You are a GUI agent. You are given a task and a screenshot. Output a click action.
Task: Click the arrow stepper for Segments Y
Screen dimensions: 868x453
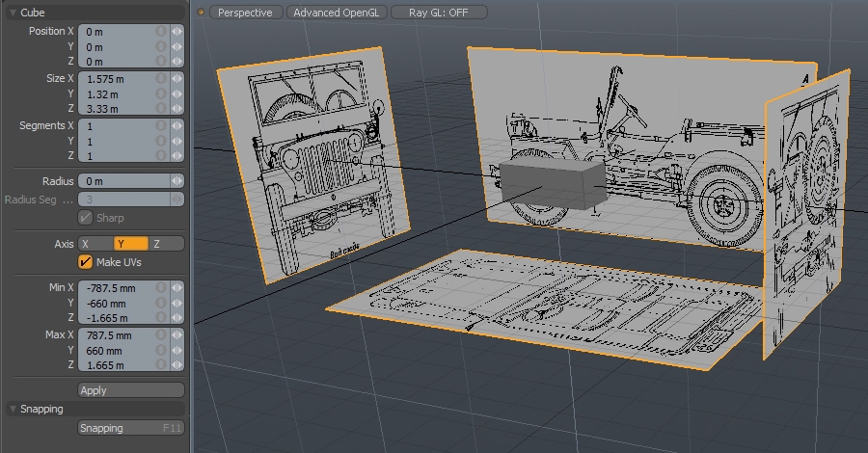tap(177, 141)
